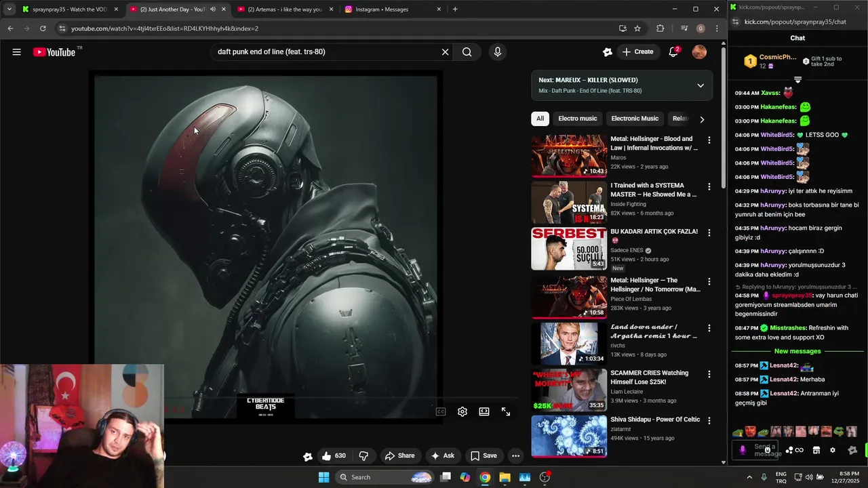Click the YouTube search magnifier button
868x488 pixels.
[467, 52]
